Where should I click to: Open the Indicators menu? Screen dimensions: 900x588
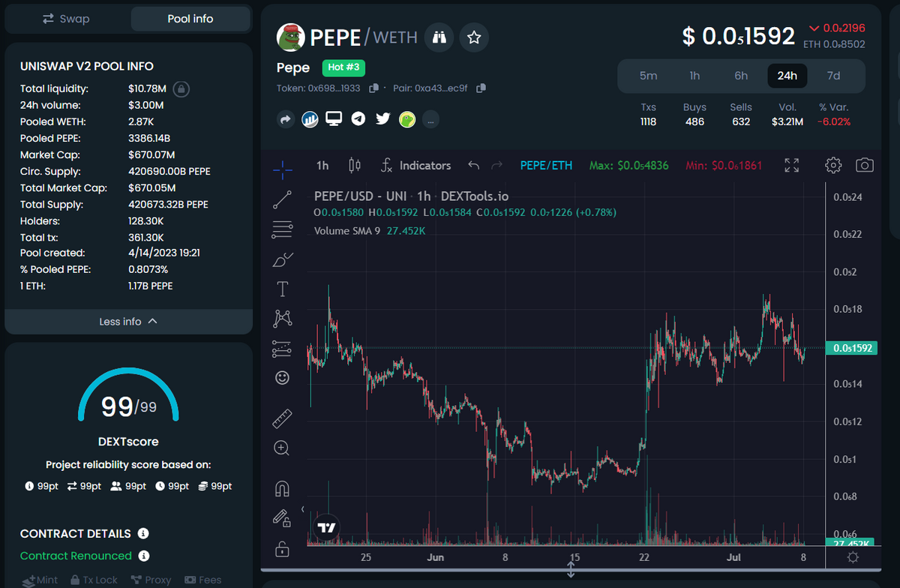click(416, 165)
